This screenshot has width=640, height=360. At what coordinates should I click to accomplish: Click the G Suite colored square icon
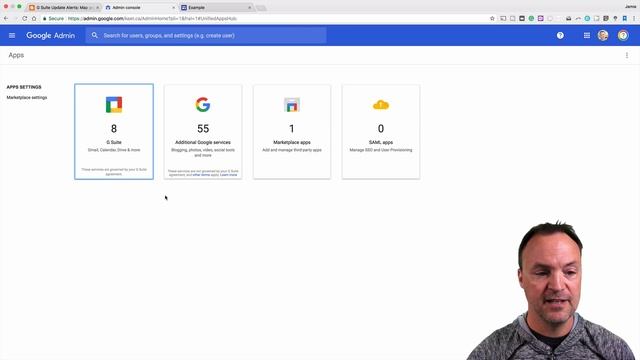pos(114,104)
